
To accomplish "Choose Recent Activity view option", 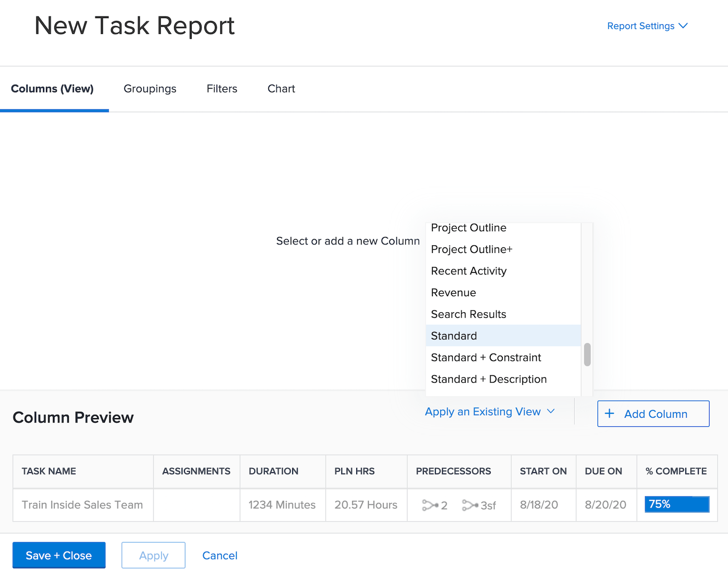I will pyautogui.click(x=503, y=271).
